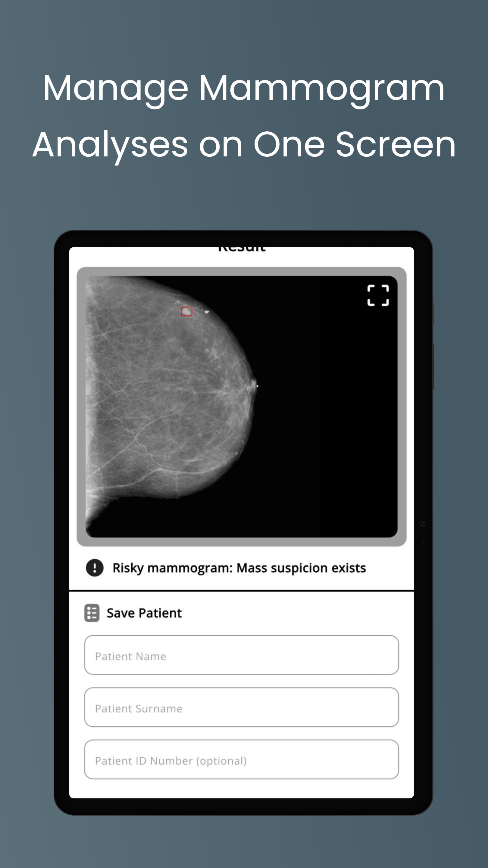Tap the exclamation warning icon
488x868 pixels.
pos(95,568)
